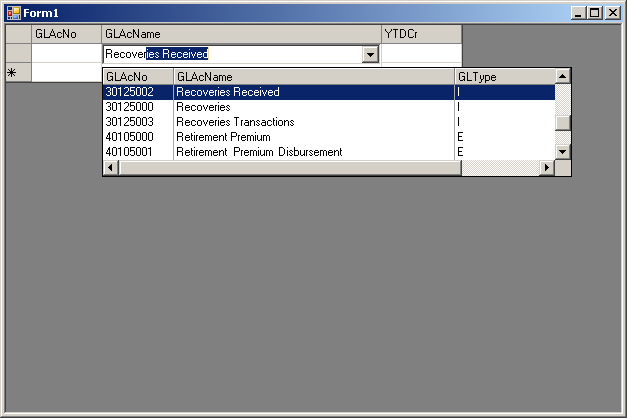Screen dimensions: 627x418
Task: Click GLAcName header in dropdown list
Action: 314,76
